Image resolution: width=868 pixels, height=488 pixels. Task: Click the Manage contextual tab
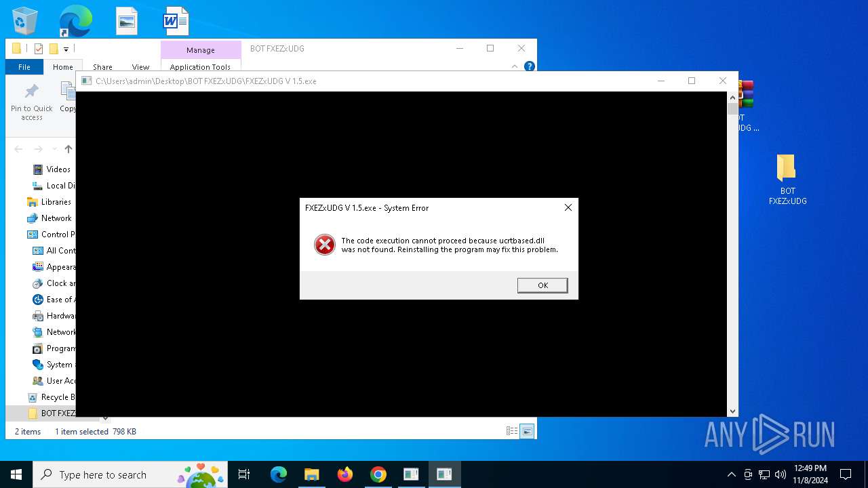click(x=201, y=50)
